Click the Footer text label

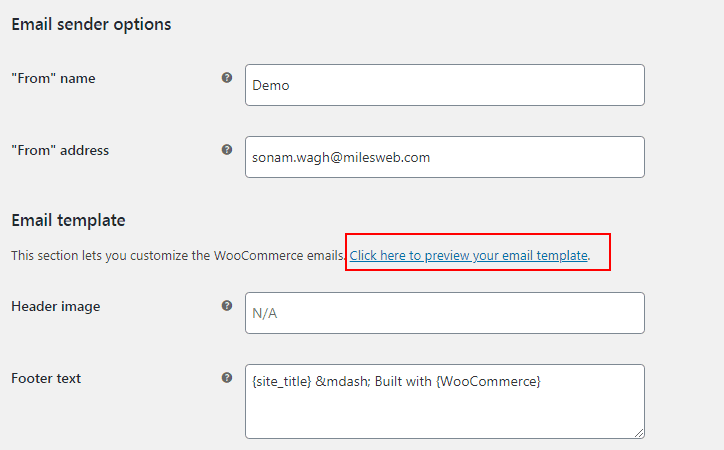[x=46, y=378]
